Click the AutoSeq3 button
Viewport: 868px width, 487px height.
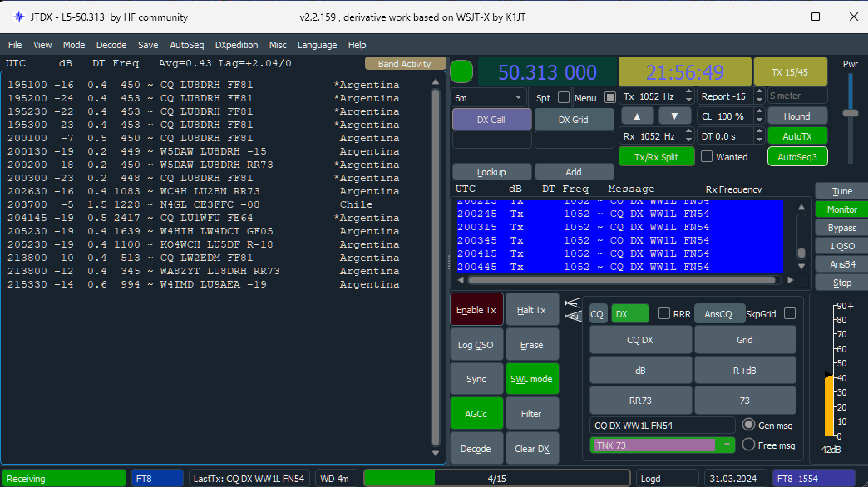point(797,156)
